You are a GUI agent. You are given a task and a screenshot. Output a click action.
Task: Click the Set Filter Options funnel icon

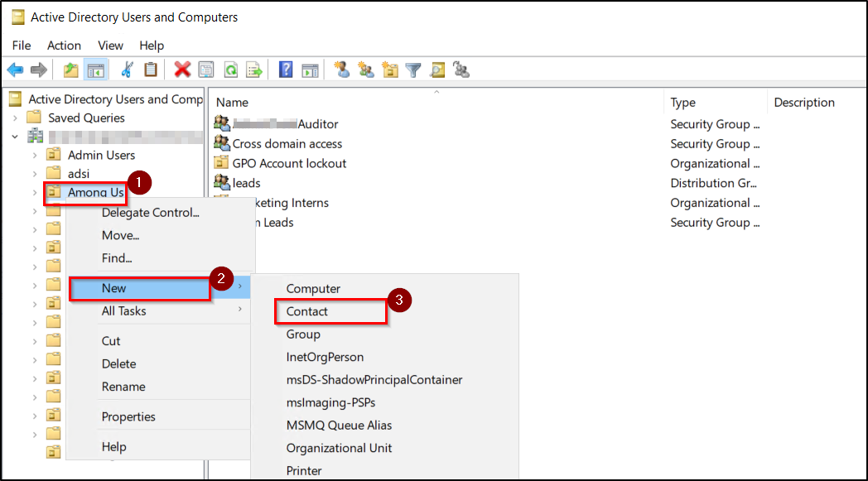tap(412, 70)
